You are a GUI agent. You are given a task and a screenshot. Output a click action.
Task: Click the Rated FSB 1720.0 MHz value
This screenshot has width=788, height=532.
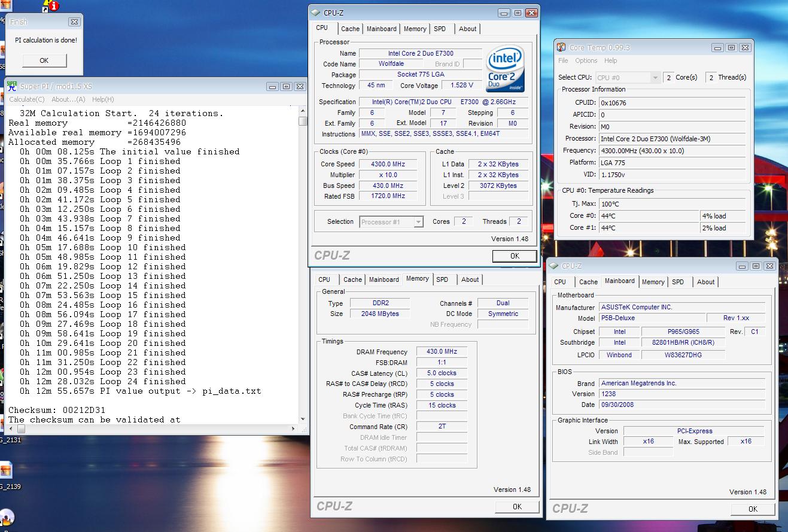point(388,196)
